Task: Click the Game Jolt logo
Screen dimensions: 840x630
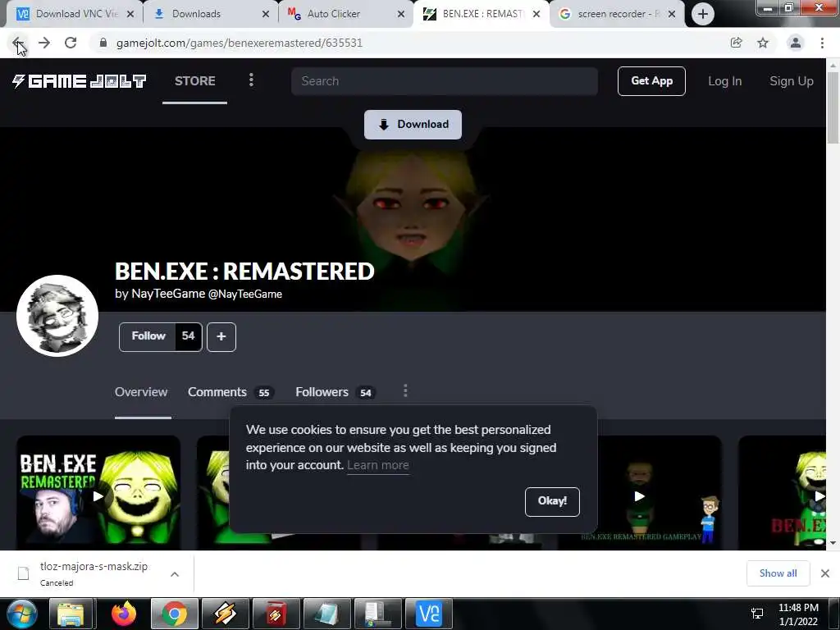Action: click(79, 81)
